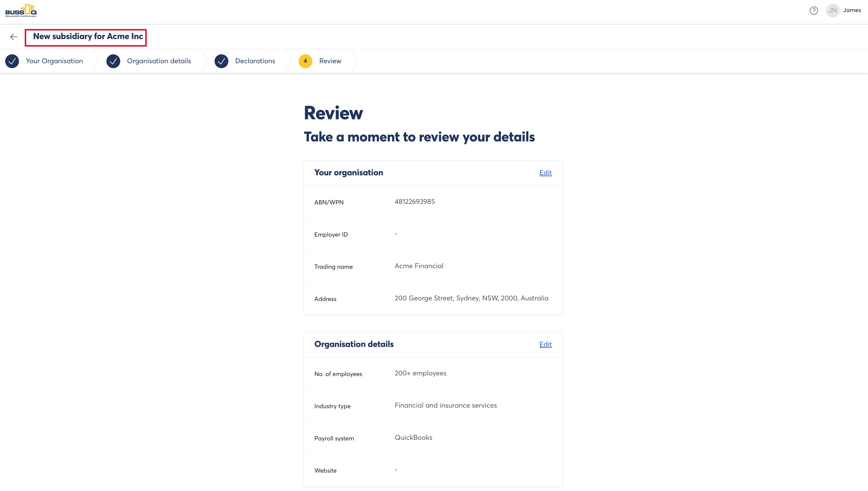Click the Trading name label
The width and height of the screenshot is (868, 491).
pos(333,267)
